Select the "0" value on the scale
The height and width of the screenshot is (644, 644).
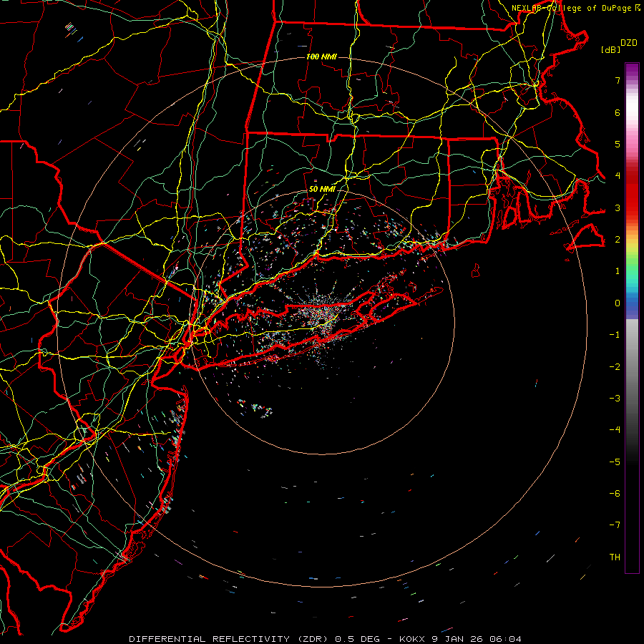tap(618, 303)
